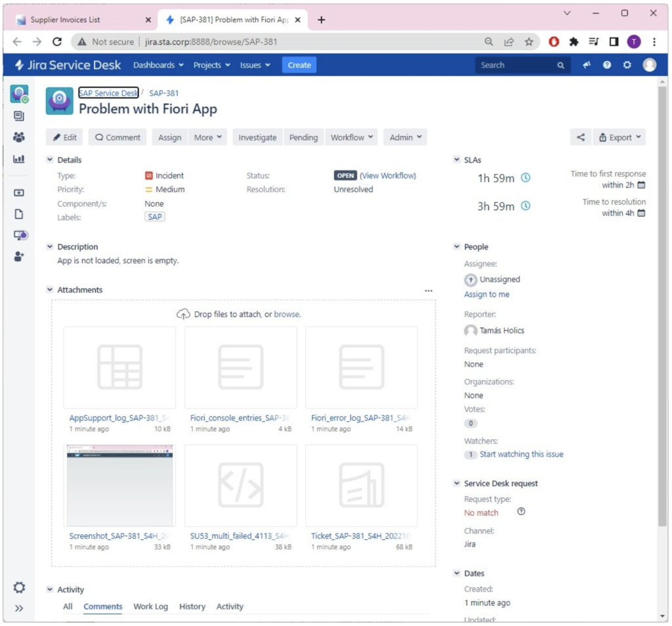
Task: Open the Customer channels monitor icon in the sidebar
Action: pos(20,235)
